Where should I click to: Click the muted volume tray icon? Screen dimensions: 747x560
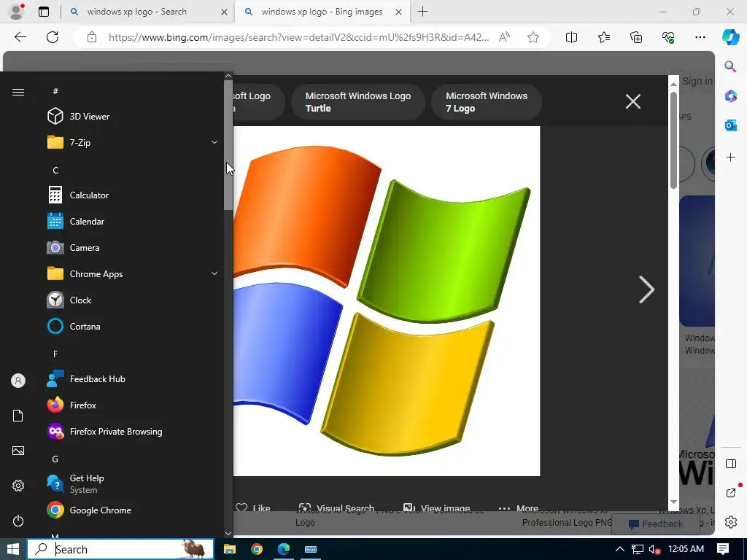pyautogui.click(x=654, y=550)
